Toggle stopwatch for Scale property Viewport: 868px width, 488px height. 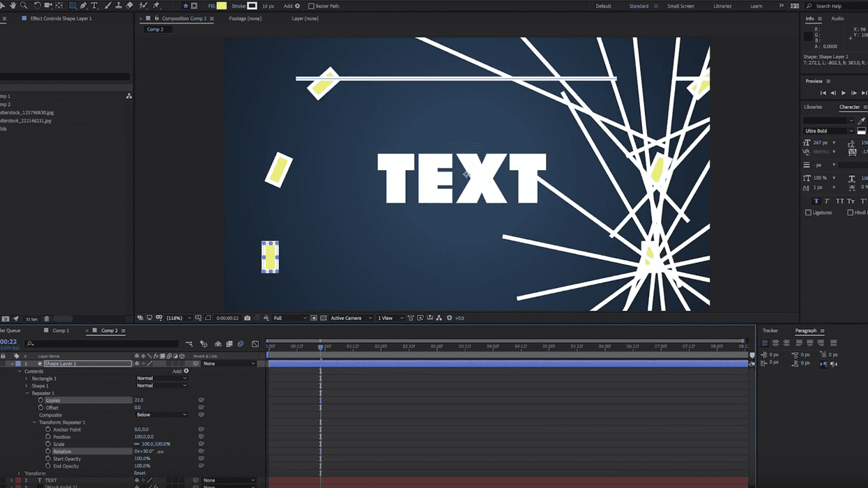coord(47,444)
